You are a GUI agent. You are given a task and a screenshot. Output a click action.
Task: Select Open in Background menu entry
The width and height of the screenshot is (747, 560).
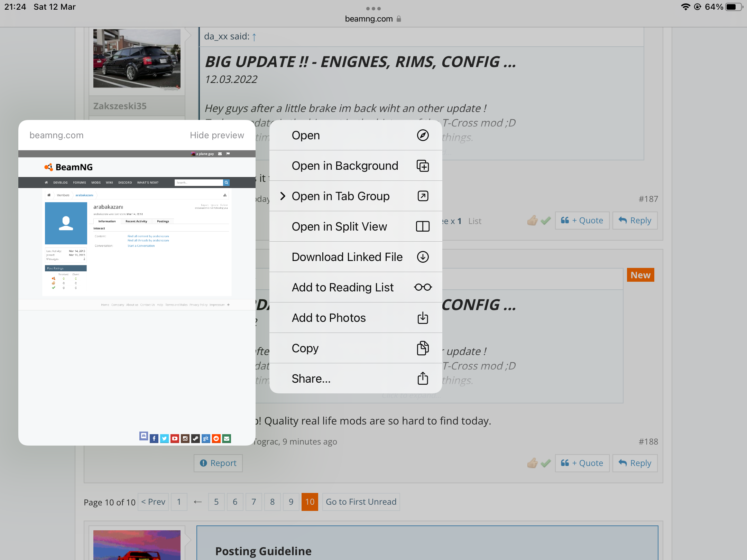356,166
